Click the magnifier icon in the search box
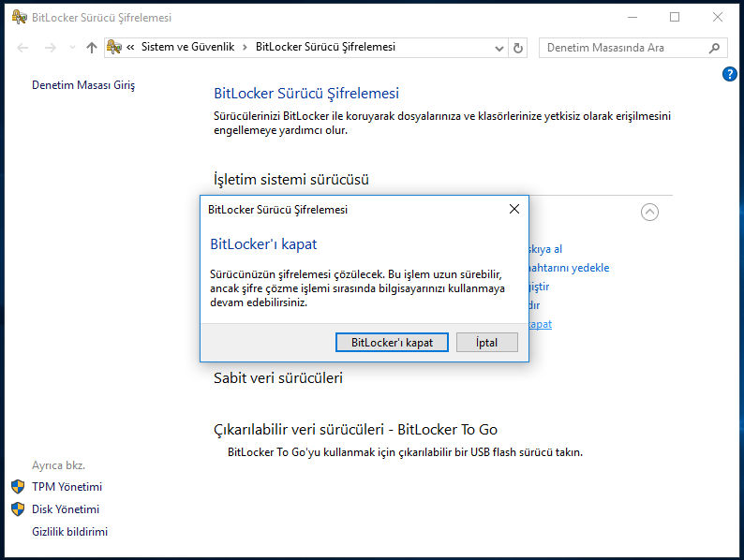The image size is (744, 560). (x=715, y=48)
